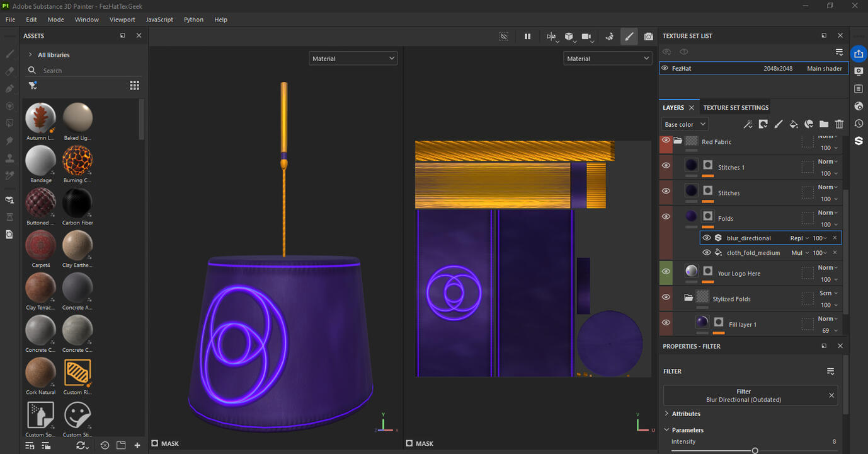Screen dimensions: 868x454
Task: Toggle visibility of FezHat texture set
Action: click(x=665, y=68)
